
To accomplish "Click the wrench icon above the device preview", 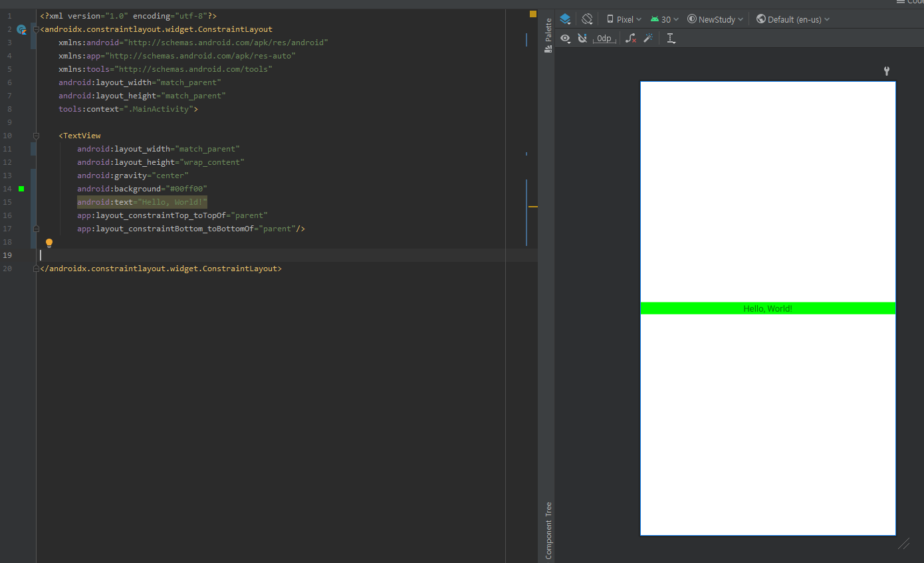I will [x=886, y=71].
